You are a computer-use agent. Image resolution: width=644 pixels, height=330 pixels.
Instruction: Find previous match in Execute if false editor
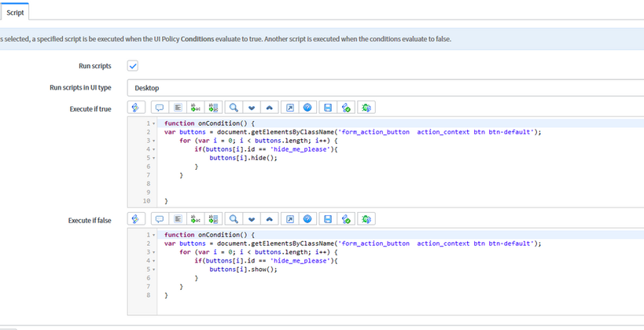point(270,218)
